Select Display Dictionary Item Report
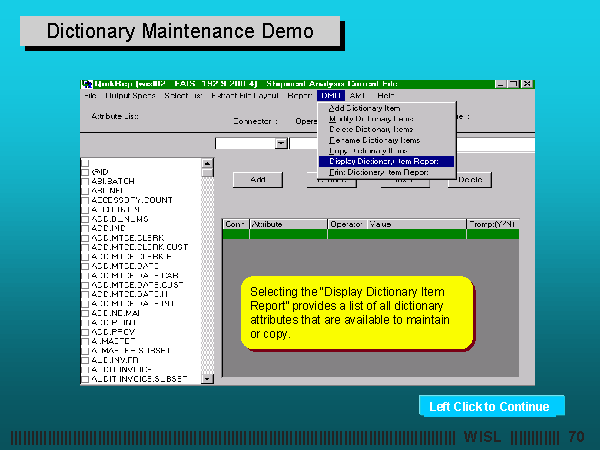The width and height of the screenshot is (600, 450). (386, 161)
